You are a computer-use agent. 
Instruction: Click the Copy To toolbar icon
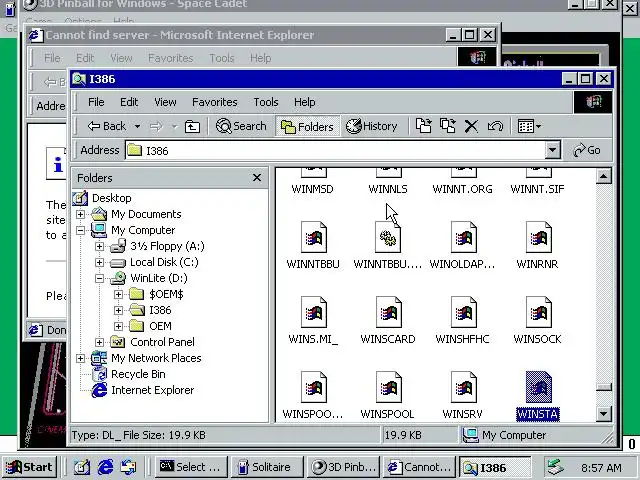[447, 126]
